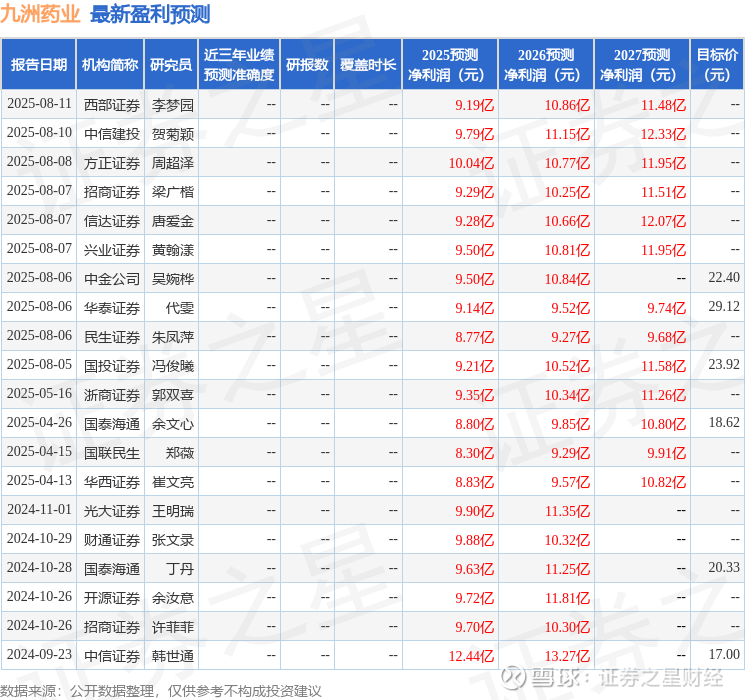Click analyst name 贺菊颖
The image size is (745, 700).
[x=172, y=134]
